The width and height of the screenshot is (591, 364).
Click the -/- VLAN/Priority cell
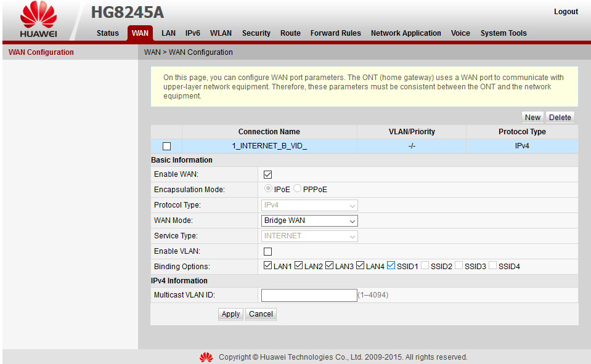[x=412, y=146]
